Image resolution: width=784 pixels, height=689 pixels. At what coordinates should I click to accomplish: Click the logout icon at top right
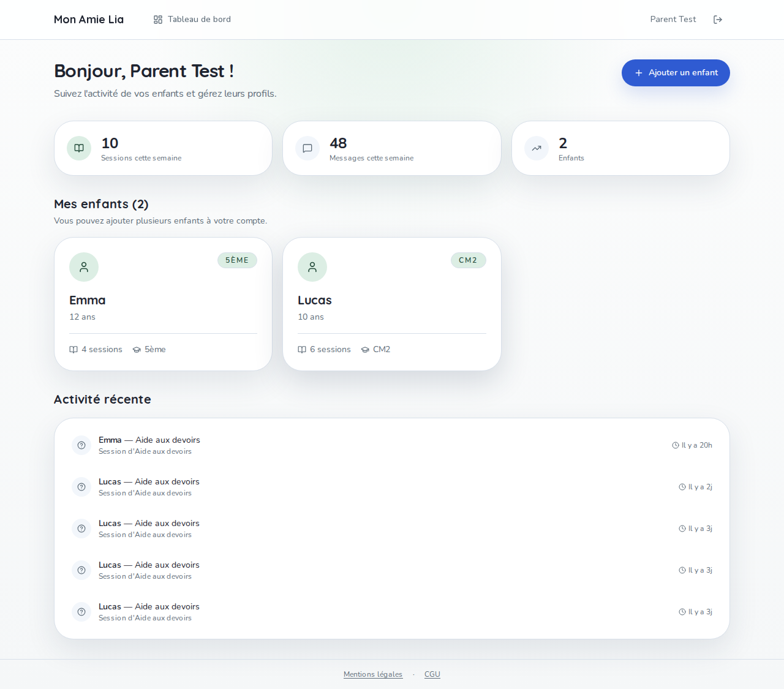click(717, 19)
